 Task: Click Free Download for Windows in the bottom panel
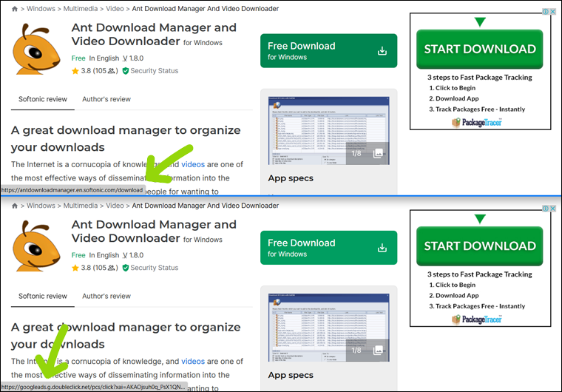328,248
